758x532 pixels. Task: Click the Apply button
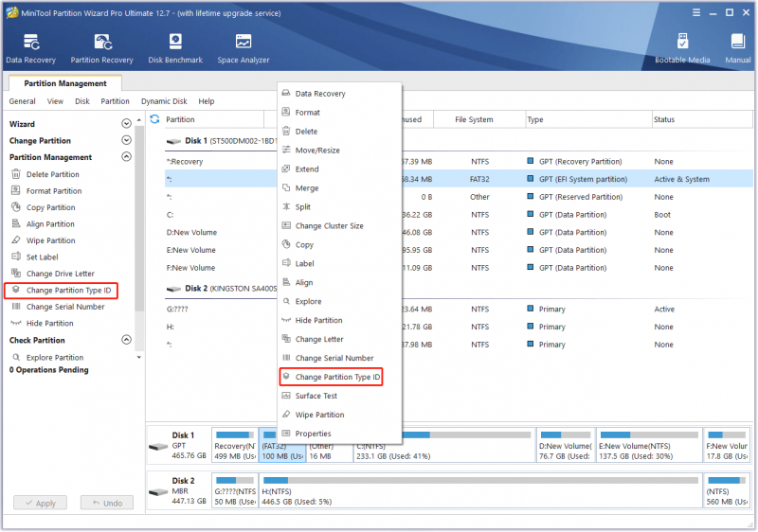click(x=40, y=503)
